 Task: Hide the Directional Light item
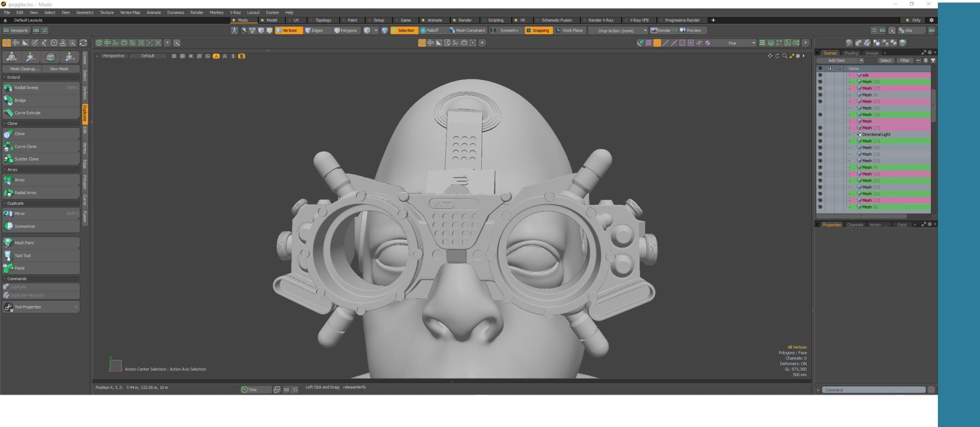pos(820,135)
